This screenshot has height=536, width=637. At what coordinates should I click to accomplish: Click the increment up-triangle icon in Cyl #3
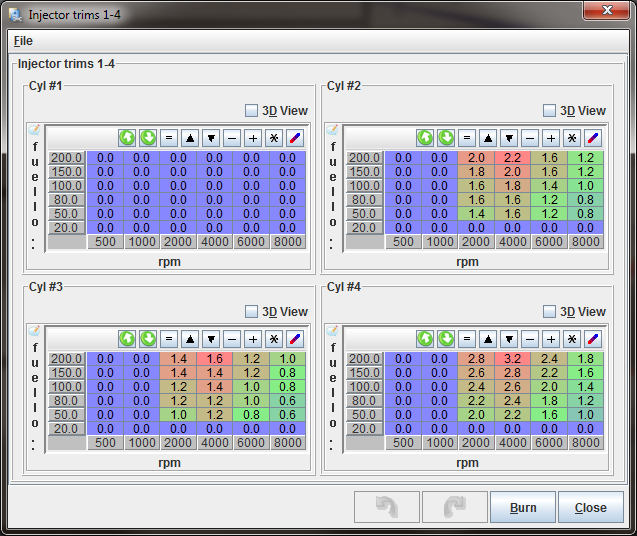tap(190, 339)
